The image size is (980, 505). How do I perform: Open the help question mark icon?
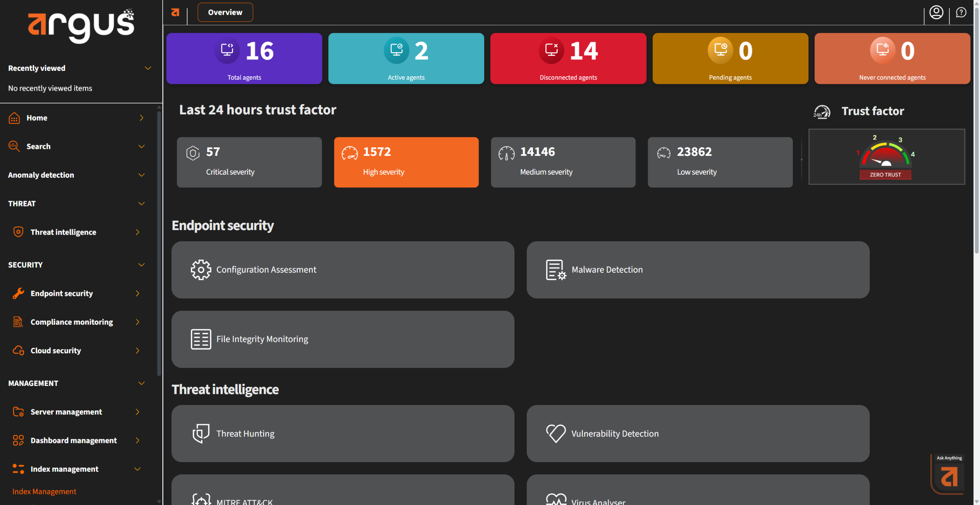click(961, 13)
